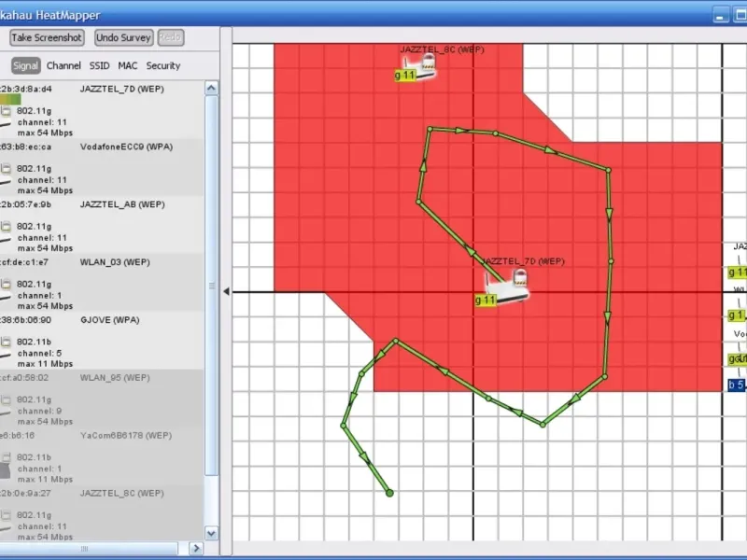Click the greyed-out Redo button
Viewport: 747px width, 560px height.
(x=171, y=37)
